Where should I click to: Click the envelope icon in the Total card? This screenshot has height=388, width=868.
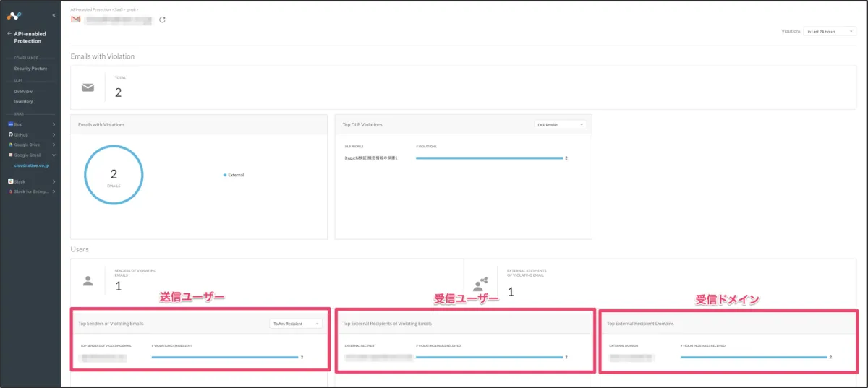88,87
